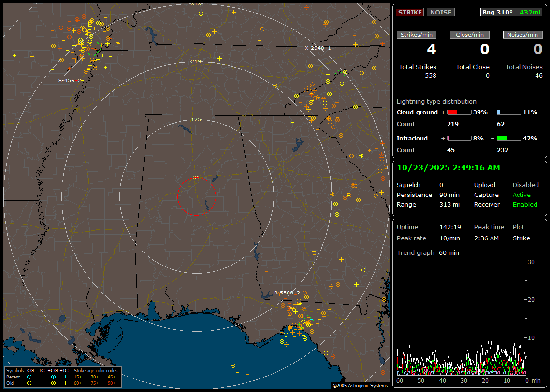Click the 125 range ring label
This screenshot has height=392, width=550.
pos(196,119)
